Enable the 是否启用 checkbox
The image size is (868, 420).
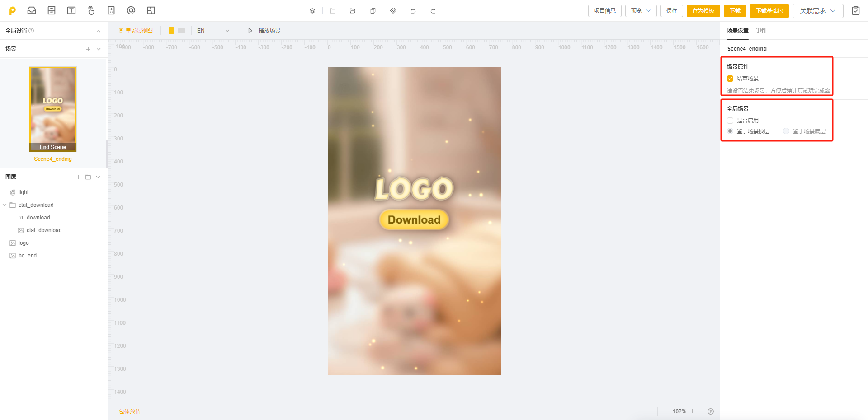[x=730, y=121]
